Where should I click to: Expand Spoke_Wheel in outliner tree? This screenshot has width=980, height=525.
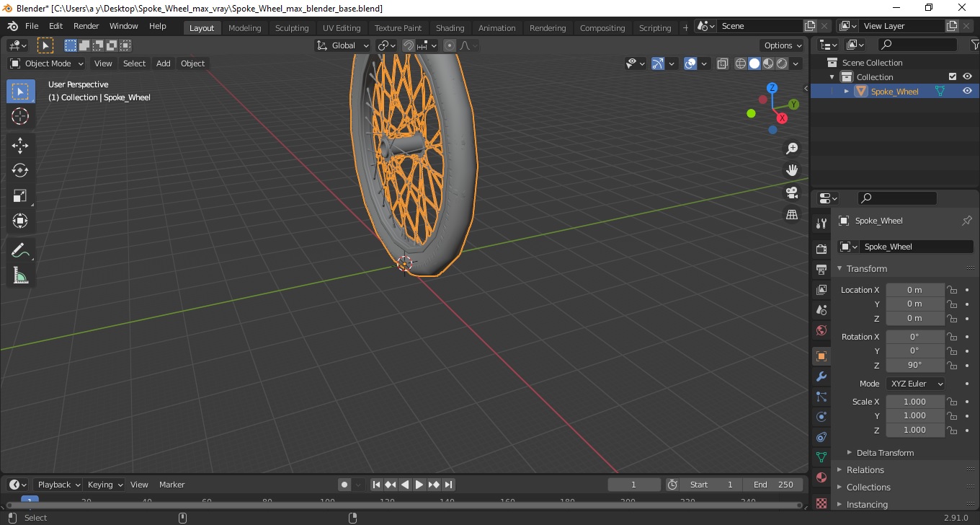pos(847,91)
